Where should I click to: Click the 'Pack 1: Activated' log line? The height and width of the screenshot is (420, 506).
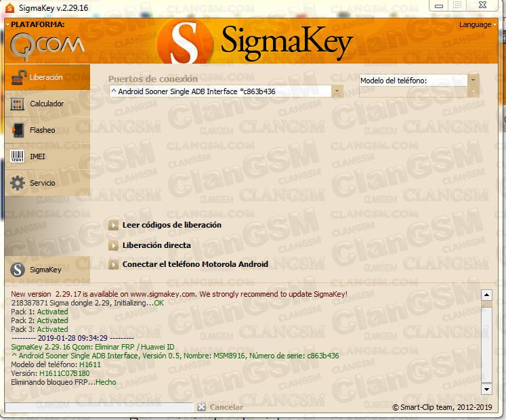(39, 312)
